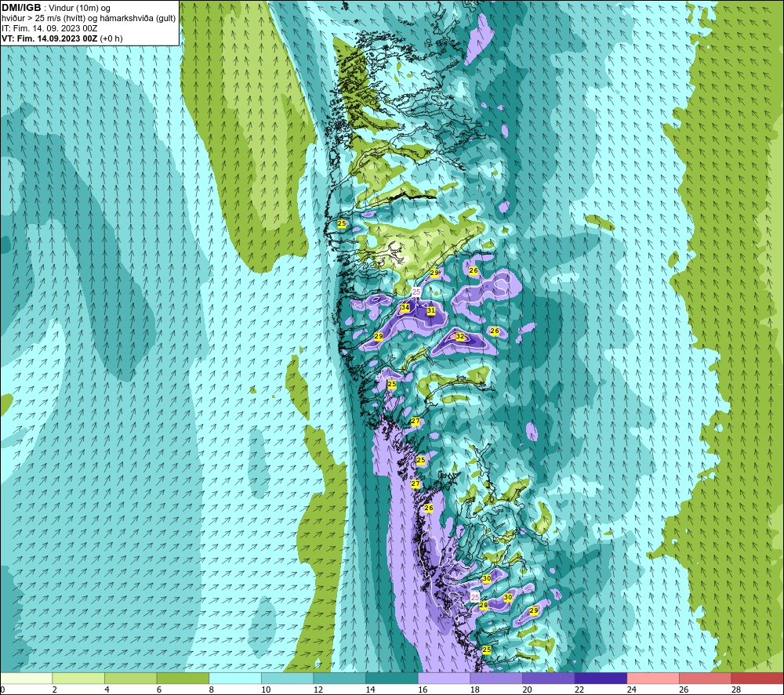Click the legend scale number 0
This screenshot has height=695, width=784.
pos(2,690)
